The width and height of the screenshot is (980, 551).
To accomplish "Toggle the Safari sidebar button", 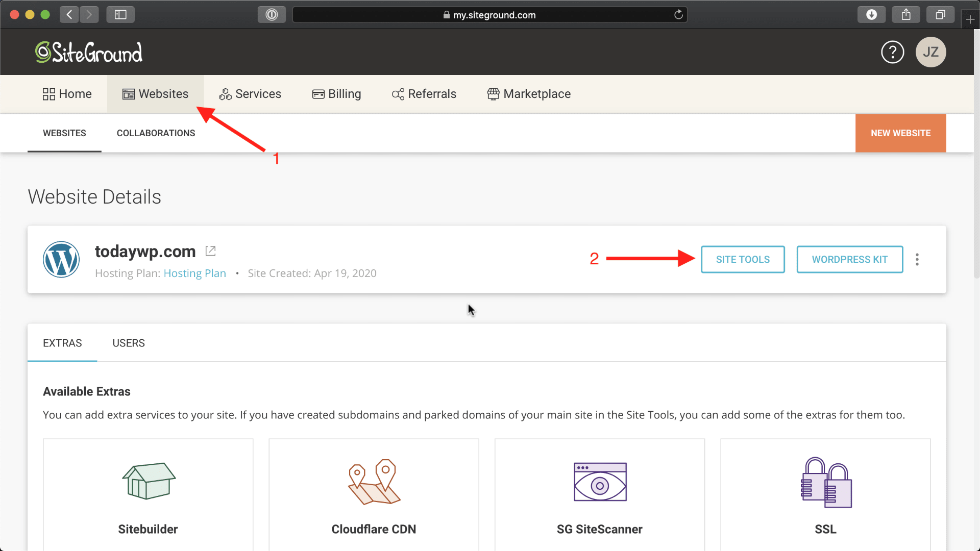I will click(x=120, y=15).
